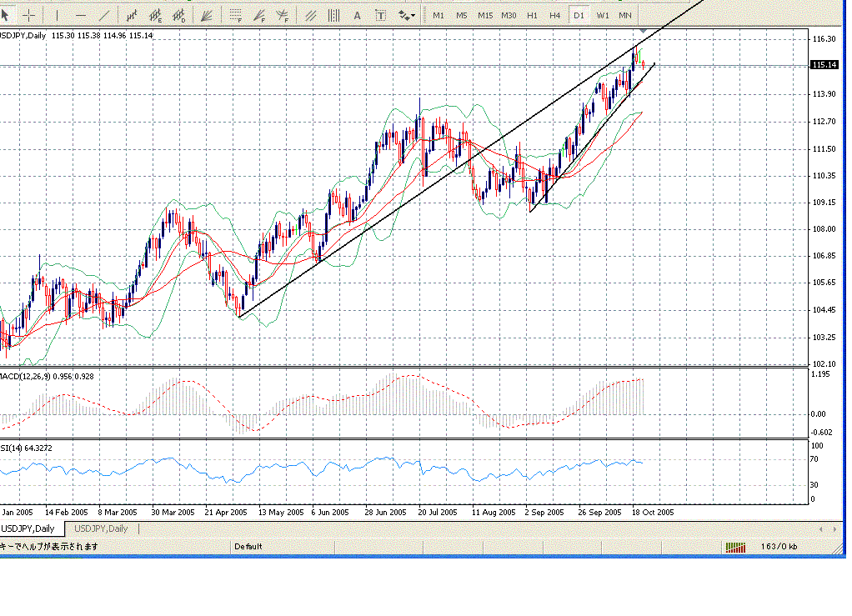The height and width of the screenshot is (616, 852).
Task: Select the cycle lines tool
Action: coord(333,15)
